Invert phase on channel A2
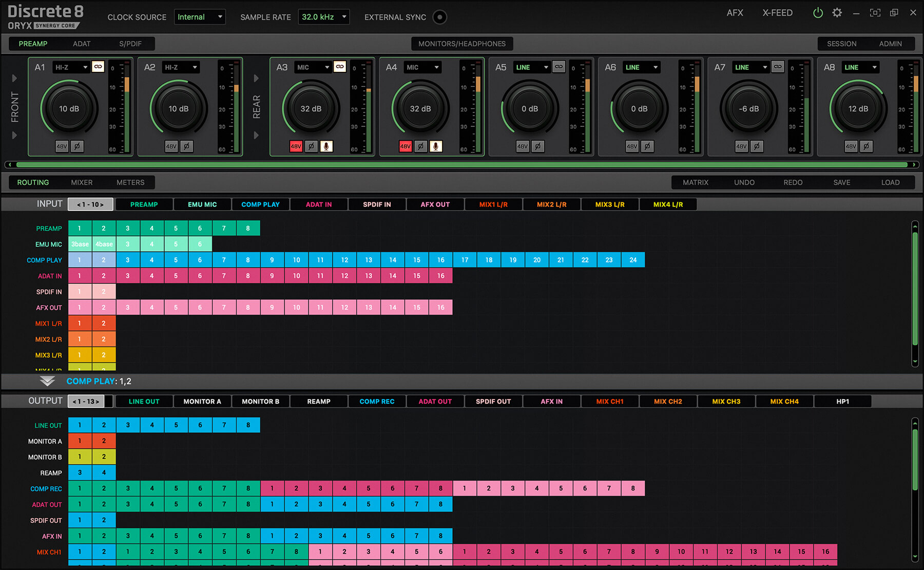924x570 pixels. 186,146
